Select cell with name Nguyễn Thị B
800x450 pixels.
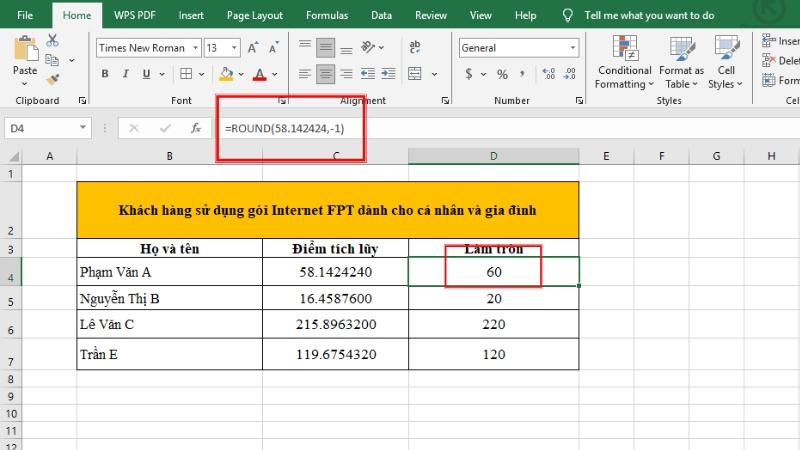(169, 298)
